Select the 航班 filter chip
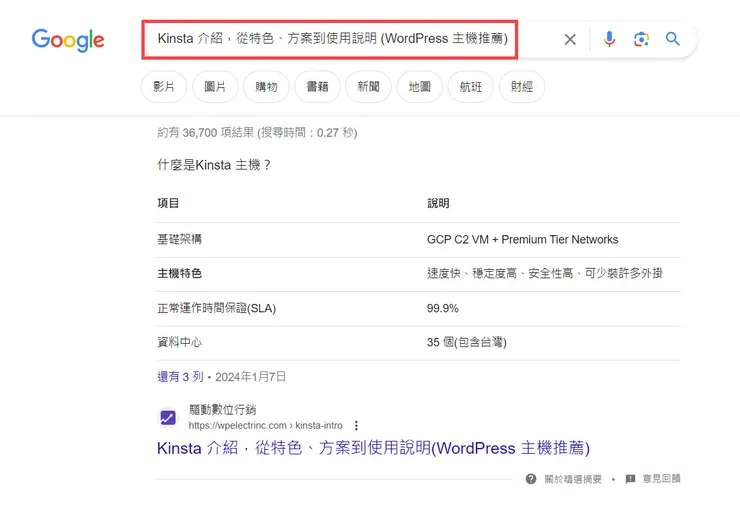Screen dimensions: 740x505 pyautogui.click(x=471, y=86)
